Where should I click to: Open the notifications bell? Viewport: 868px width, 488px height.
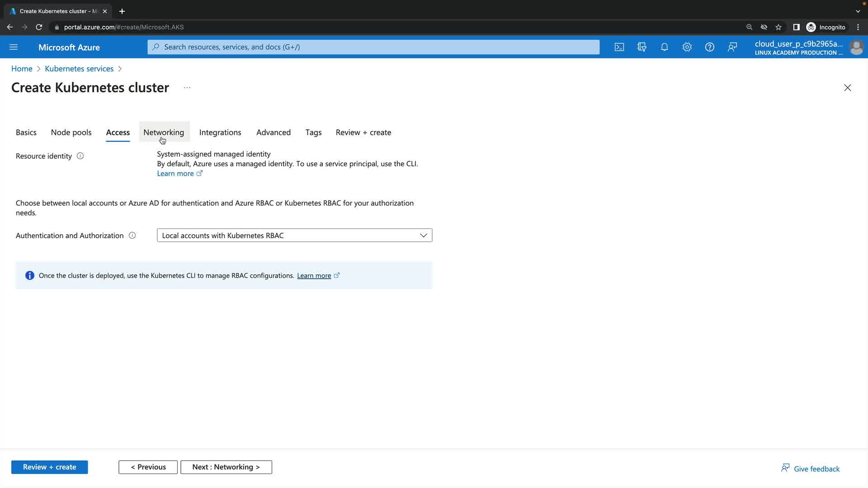click(665, 47)
